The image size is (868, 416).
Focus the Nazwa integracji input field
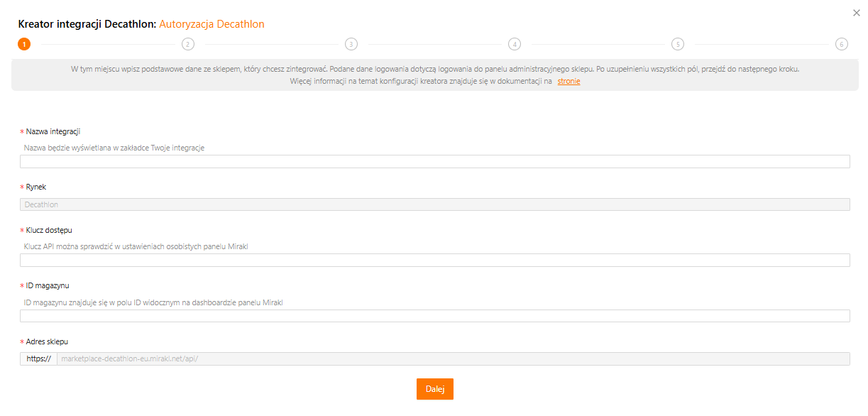click(x=434, y=162)
